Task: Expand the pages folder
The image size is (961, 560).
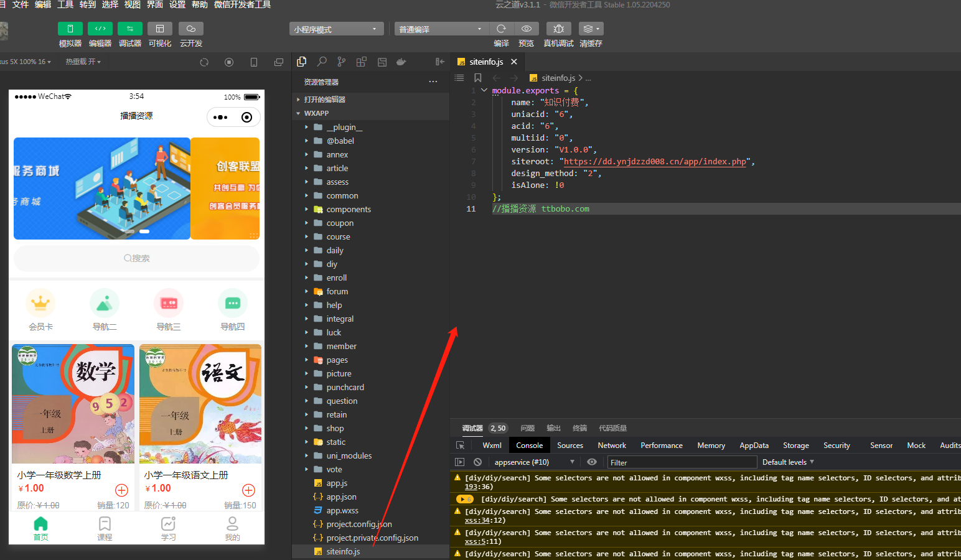Action: click(x=370, y=360)
